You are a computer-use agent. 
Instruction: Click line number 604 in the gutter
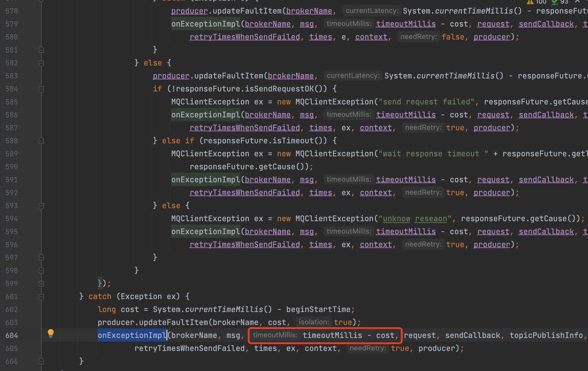pos(12,336)
